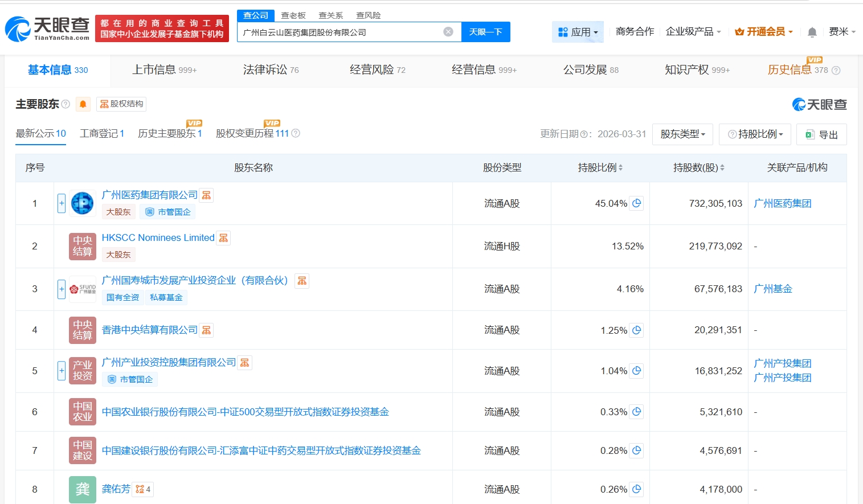Open the notification bell in header
Viewport: 863px width, 504px height.
click(x=812, y=32)
